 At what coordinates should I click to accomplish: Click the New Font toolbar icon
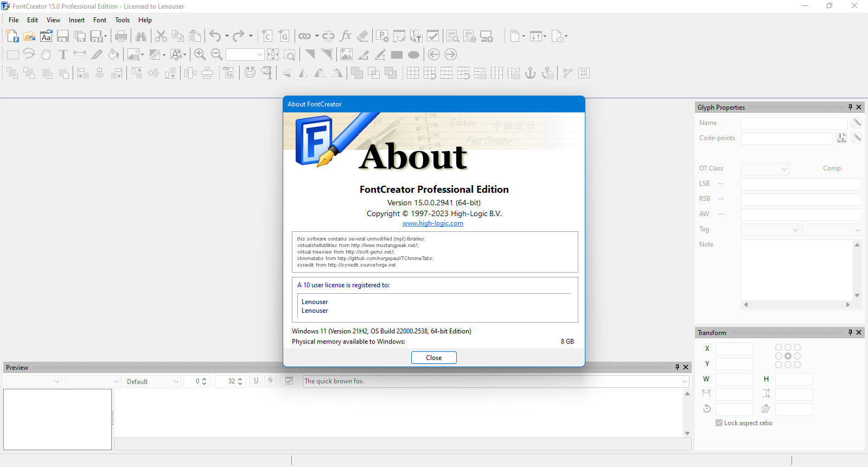point(12,36)
